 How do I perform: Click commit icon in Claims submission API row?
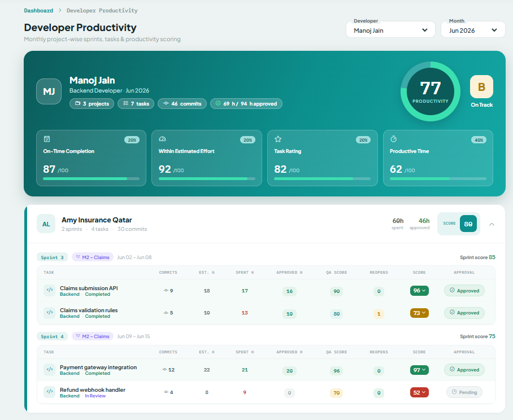pos(166,290)
